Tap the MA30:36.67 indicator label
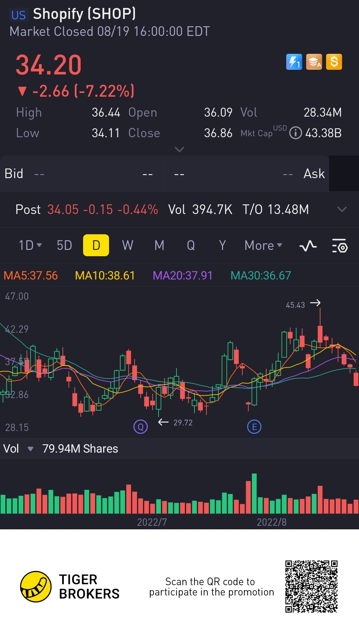This screenshot has width=359, height=644. 261,275
